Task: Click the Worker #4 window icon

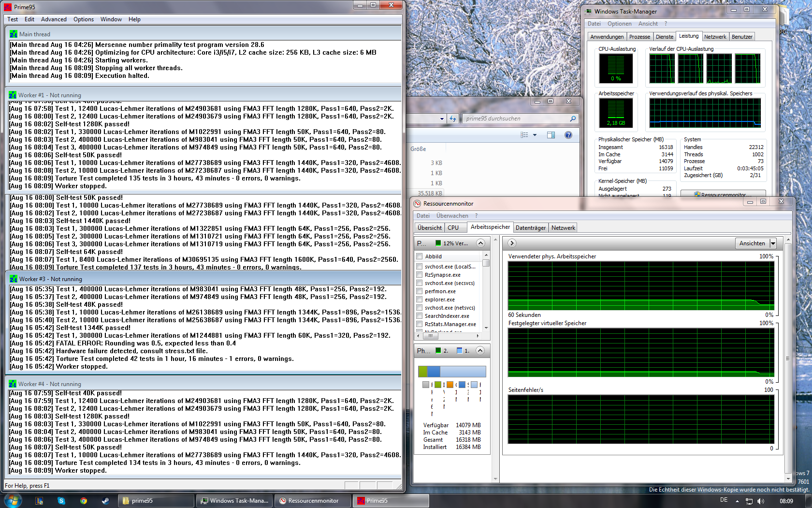Action: [12, 384]
